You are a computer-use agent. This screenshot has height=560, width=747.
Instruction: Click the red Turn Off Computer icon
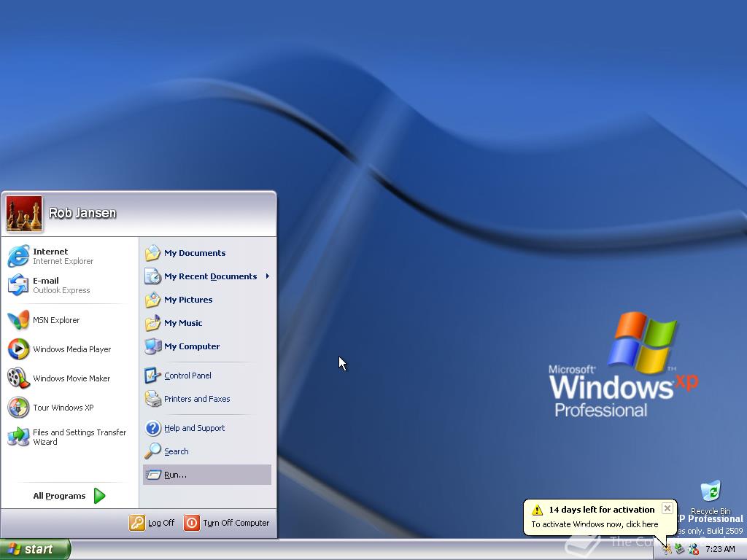(x=192, y=523)
